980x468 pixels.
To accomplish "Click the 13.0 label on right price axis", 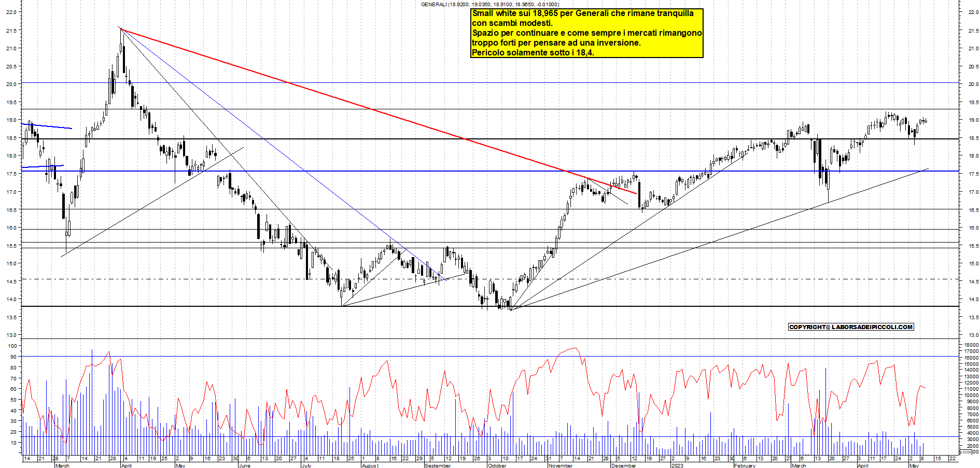I will coord(973,335).
